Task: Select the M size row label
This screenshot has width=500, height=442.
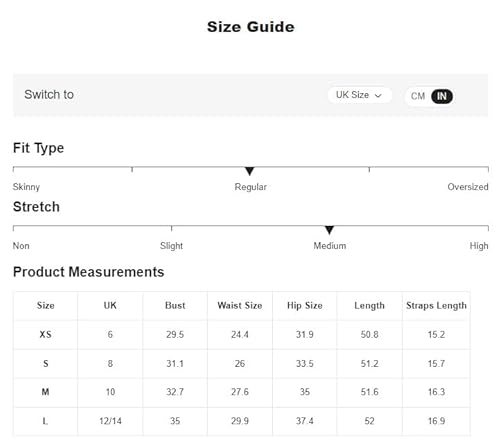Action: [x=45, y=392]
